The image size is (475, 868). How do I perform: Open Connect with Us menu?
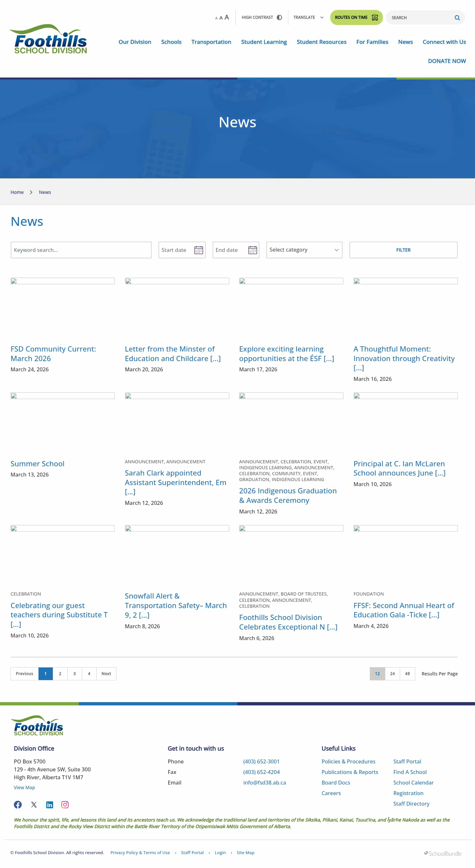click(444, 42)
